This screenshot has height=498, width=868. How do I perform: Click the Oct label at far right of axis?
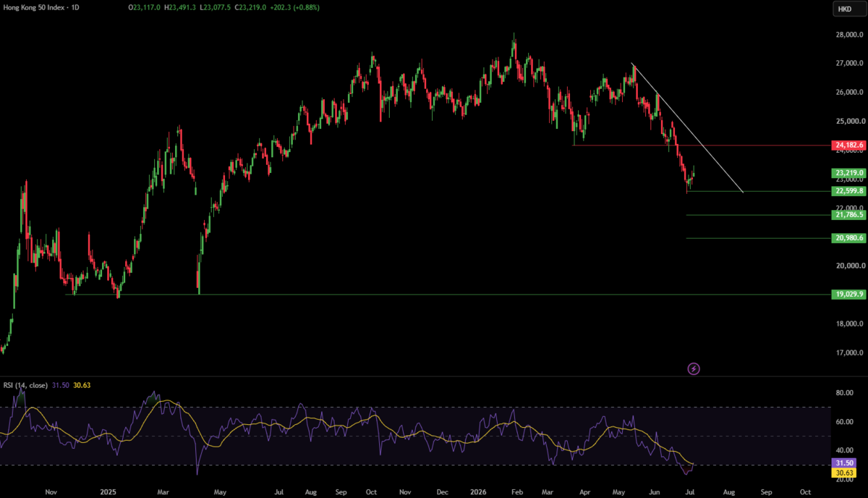pyautogui.click(x=804, y=491)
